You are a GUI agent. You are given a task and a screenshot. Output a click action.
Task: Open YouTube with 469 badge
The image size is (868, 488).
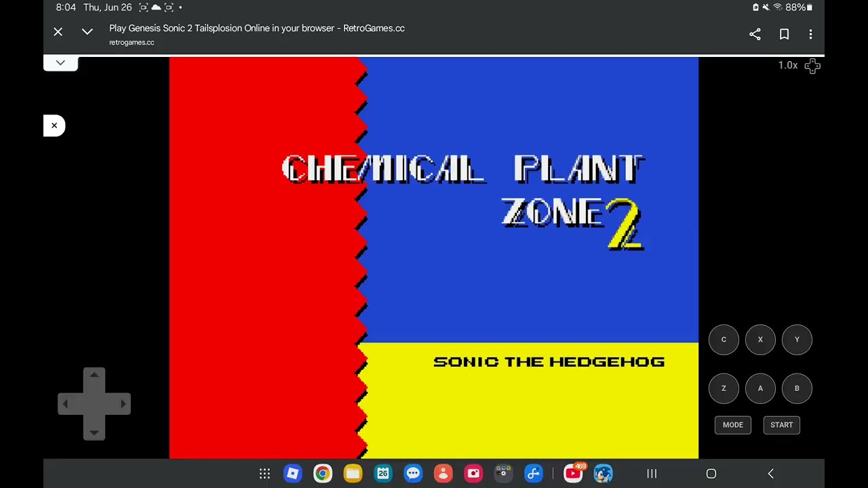(574, 472)
